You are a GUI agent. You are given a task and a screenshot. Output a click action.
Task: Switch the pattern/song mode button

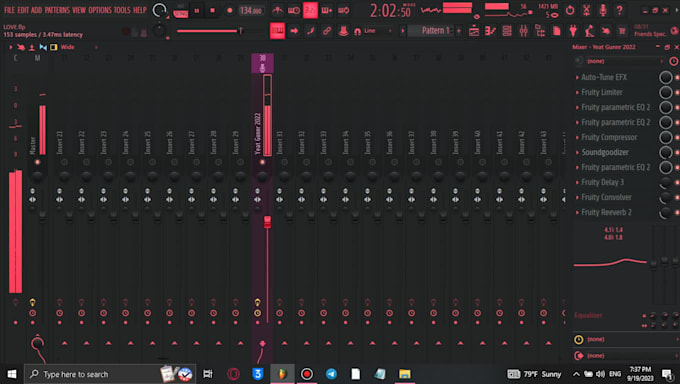(x=180, y=11)
